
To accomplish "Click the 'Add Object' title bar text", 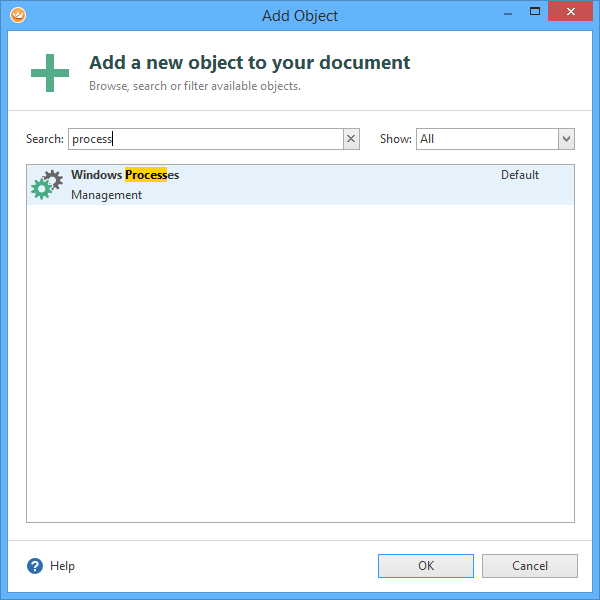I will click(x=300, y=15).
